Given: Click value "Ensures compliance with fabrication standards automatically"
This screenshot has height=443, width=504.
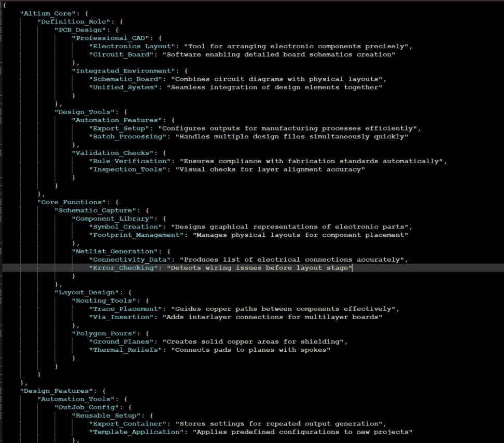Looking at the screenshot, I should (x=311, y=161).
